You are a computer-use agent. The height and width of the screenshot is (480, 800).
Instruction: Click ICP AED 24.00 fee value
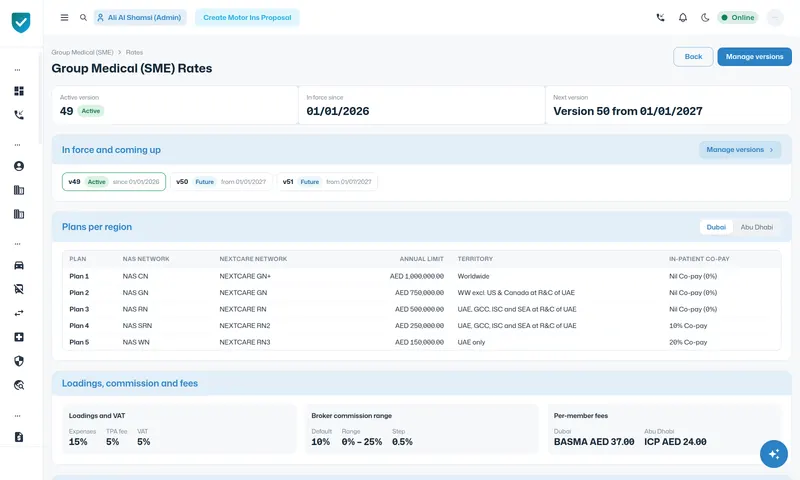pos(675,442)
